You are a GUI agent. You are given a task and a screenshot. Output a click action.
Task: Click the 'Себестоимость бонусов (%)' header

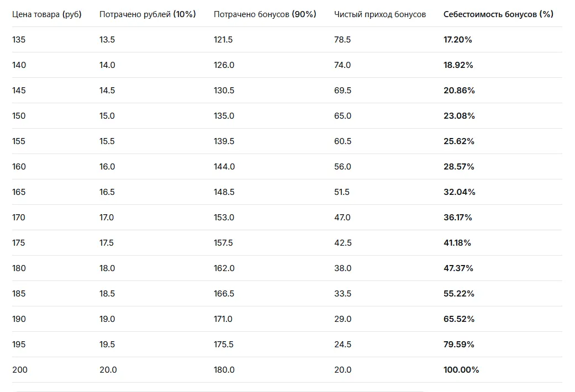(498, 14)
